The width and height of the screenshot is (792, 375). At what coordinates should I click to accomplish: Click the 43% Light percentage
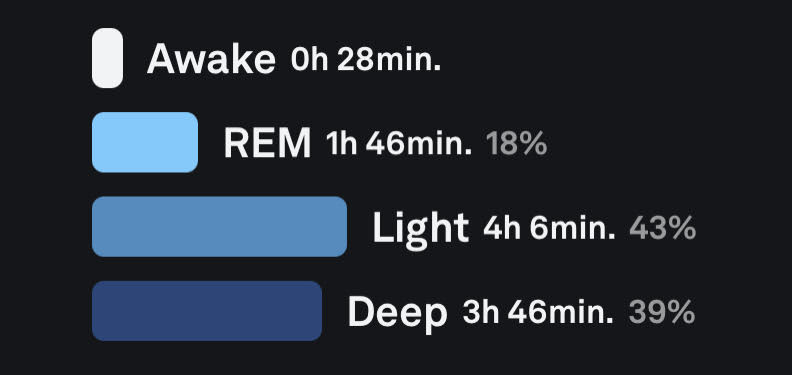pos(663,228)
